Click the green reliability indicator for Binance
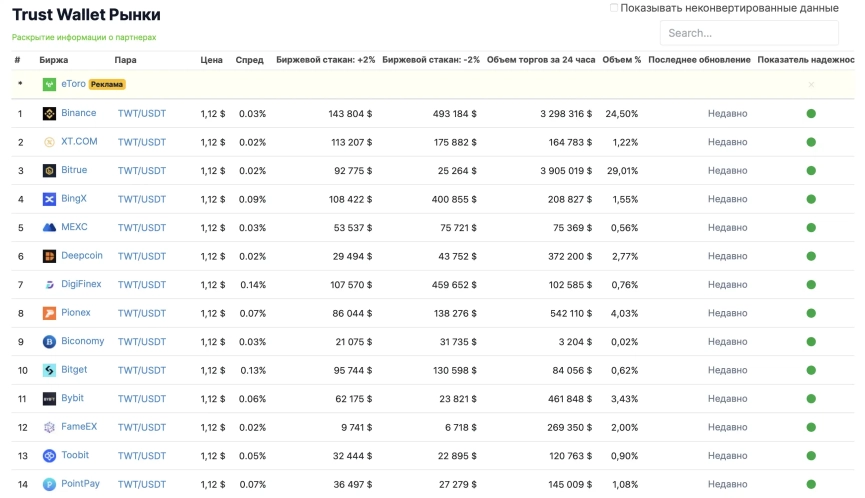 (x=811, y=114)
